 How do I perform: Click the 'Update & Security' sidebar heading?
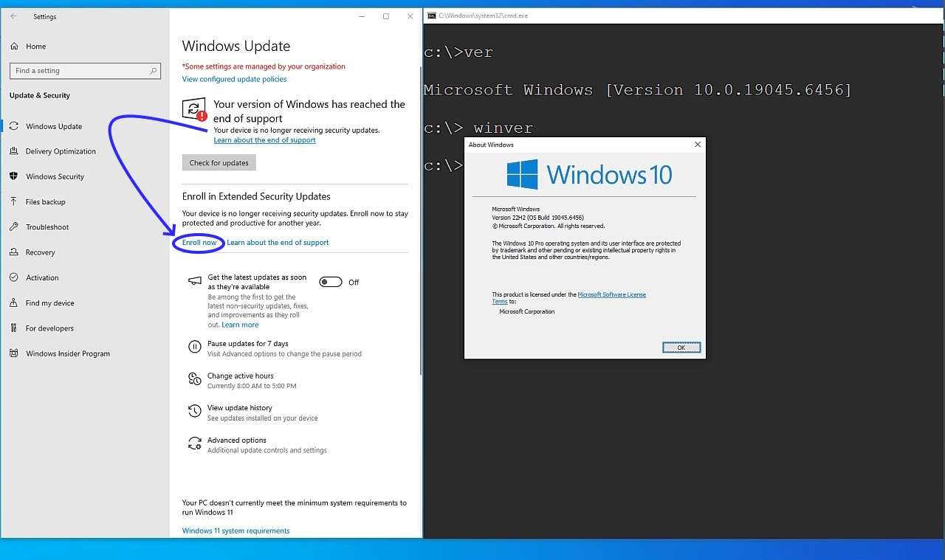coord(40,95)
